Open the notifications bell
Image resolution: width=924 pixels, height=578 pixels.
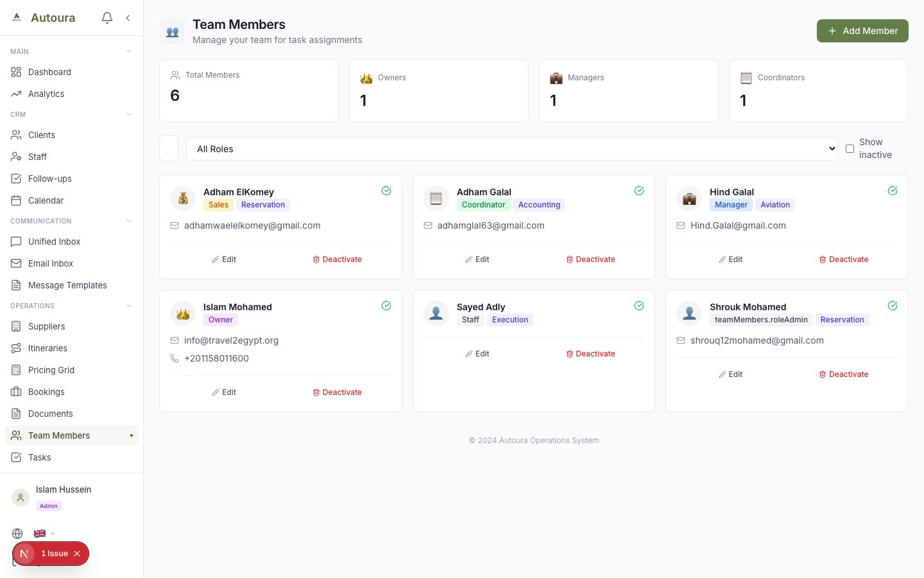tap(107, 18)
